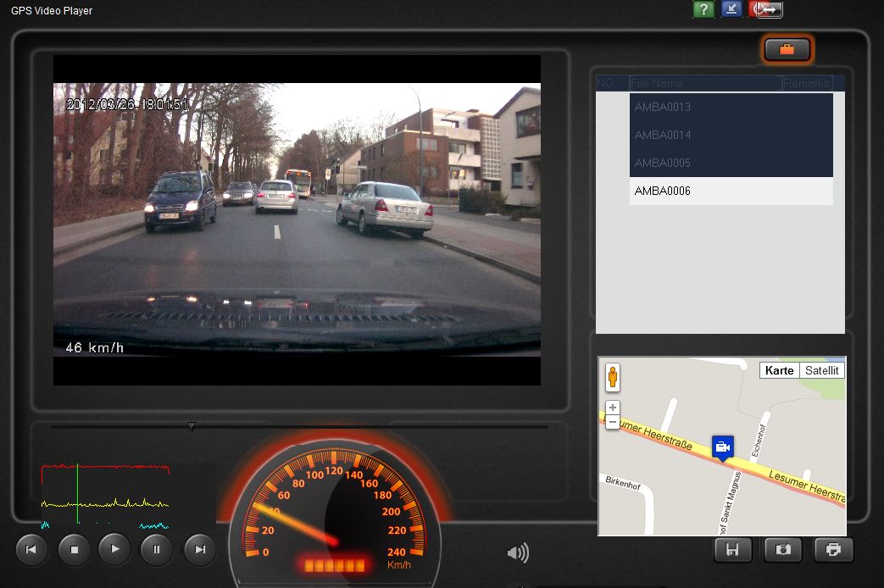Screen dimensions: 884x588
Task: Print using the printer button
Action: 833,550
